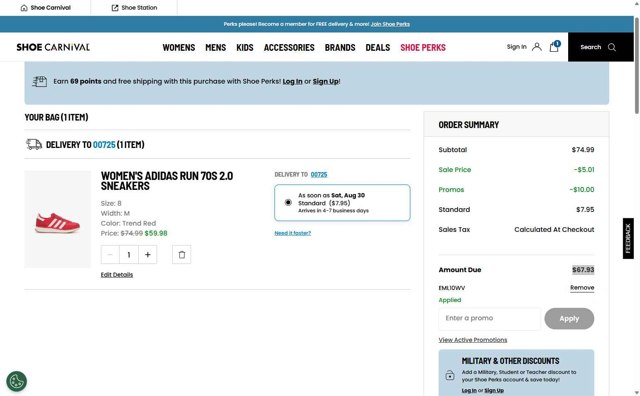Open the BRANDS menu

340,47
